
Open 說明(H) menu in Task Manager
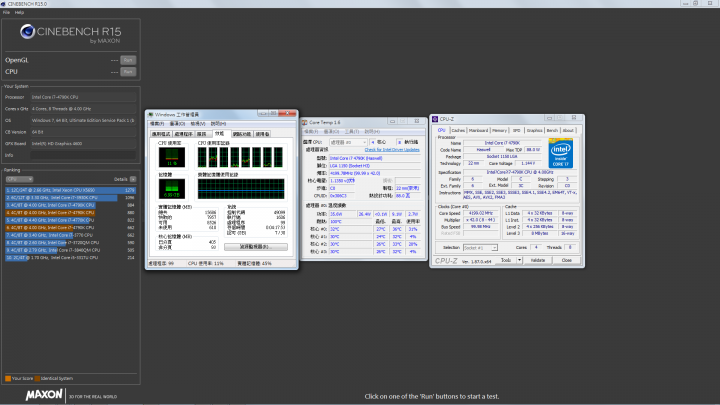point(218,124)
